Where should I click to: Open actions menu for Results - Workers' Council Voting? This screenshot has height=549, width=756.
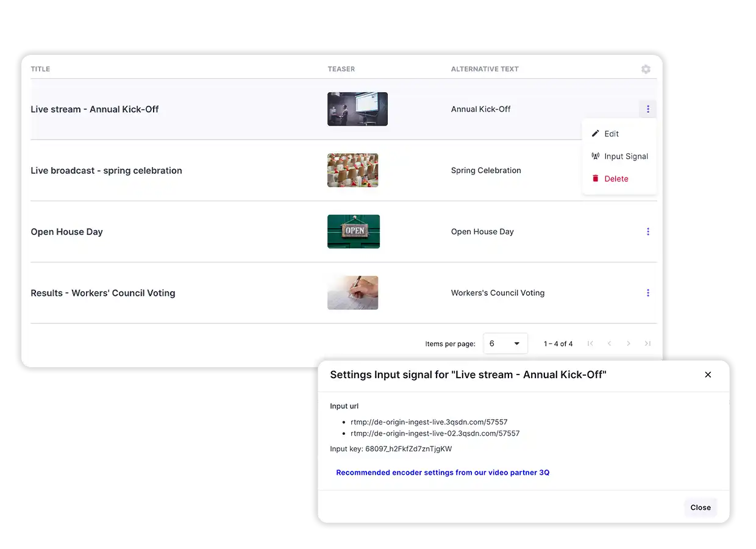[647, 293]
